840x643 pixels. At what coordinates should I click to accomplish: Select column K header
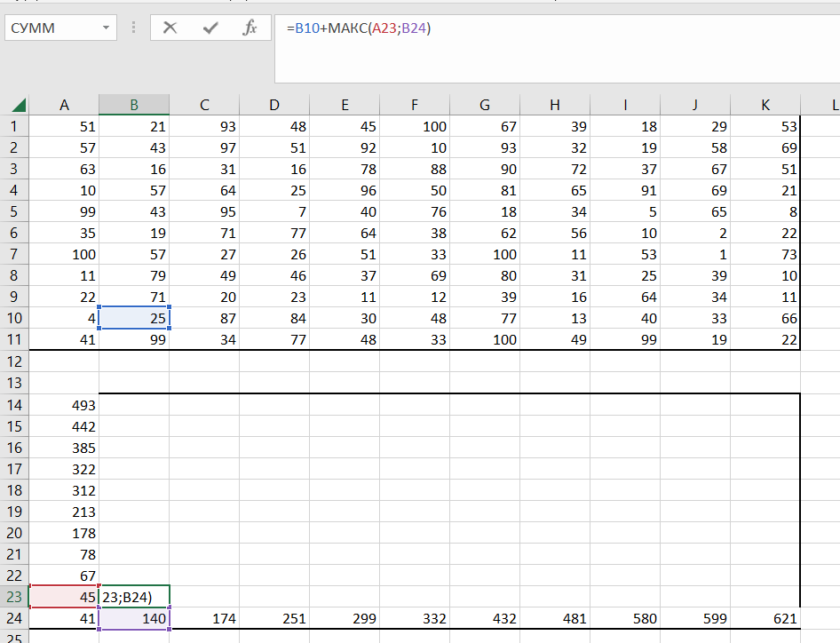point(765,105)
